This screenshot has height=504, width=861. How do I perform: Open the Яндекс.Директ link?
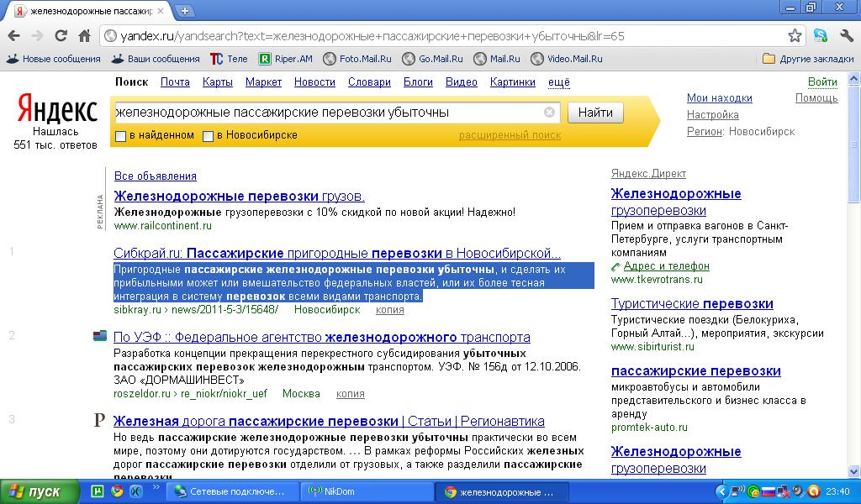pos(648,174)
